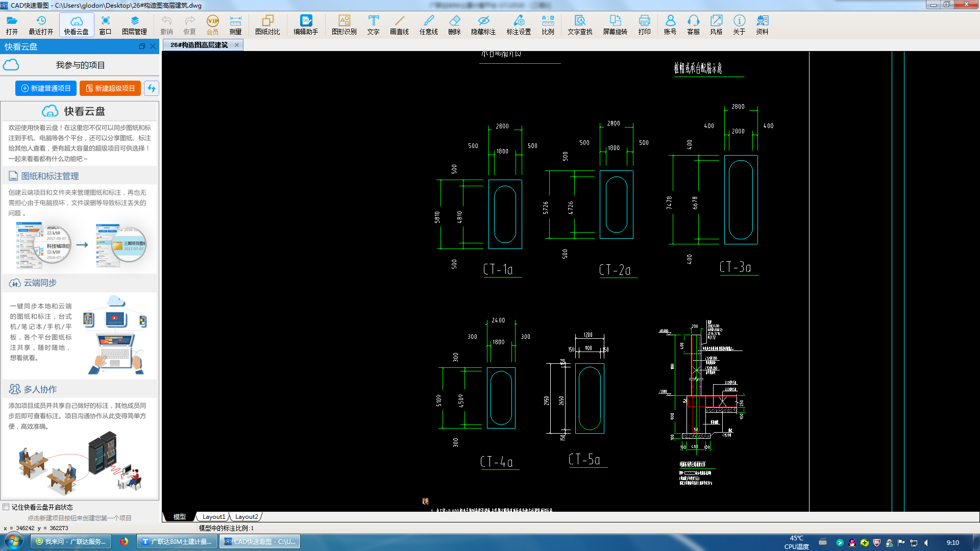The image size is (980, 551).
Task: Start 图形识别 shape recognition
Action: pyautogui.click(x=344, y=24)
